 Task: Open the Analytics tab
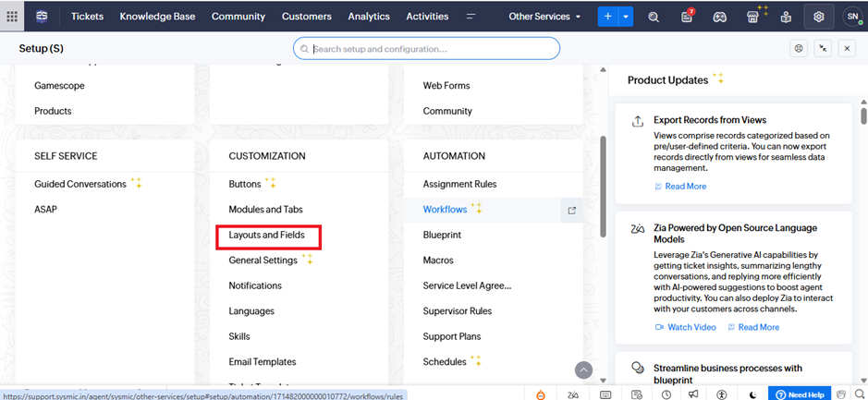click(x=369, y=17)
